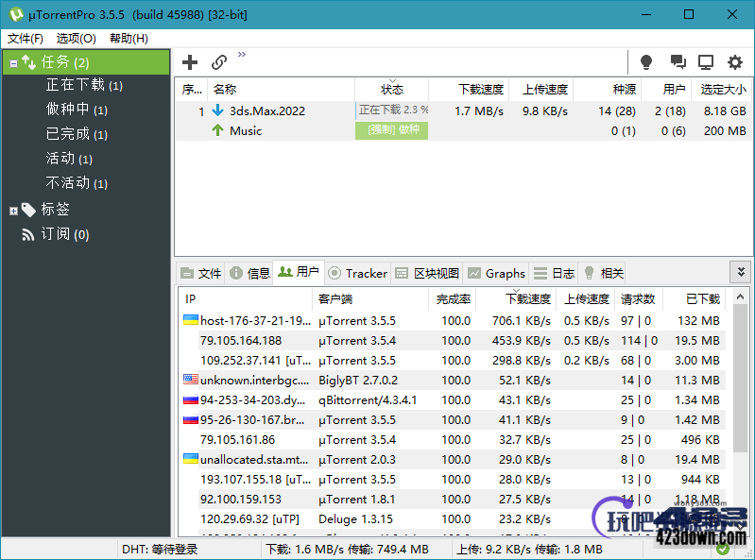Image resolution: width=755 pixels, height=560 pixels.
Task: Switch to the 日志 tab
Action: click(554, 273)
